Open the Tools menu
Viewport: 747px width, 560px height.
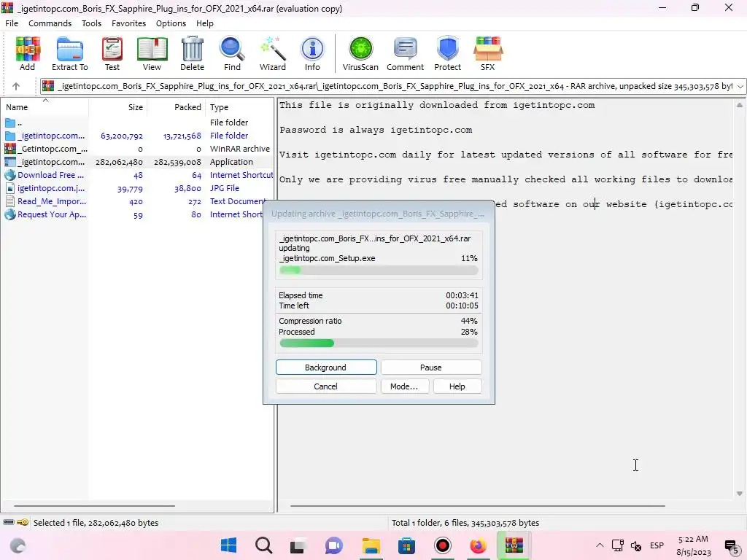pos(91,23)
